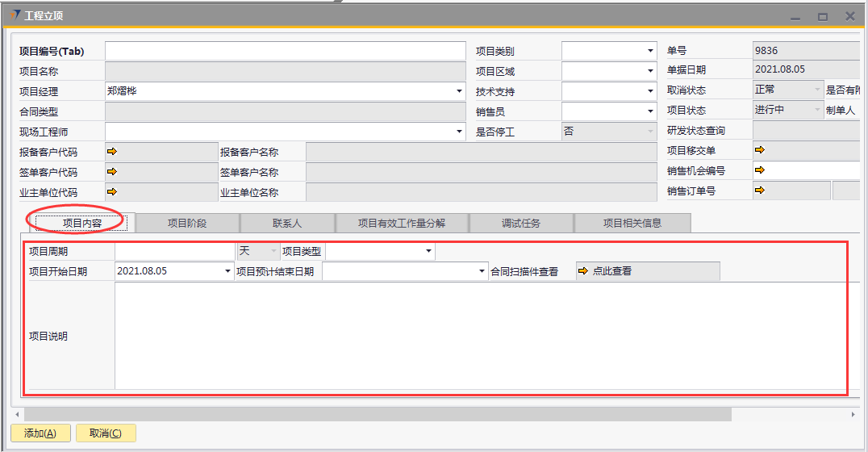Click the arrow icon in 销售机会编号 field
The height and width of the screenshot is (452, 868).
tap(759, 170)
